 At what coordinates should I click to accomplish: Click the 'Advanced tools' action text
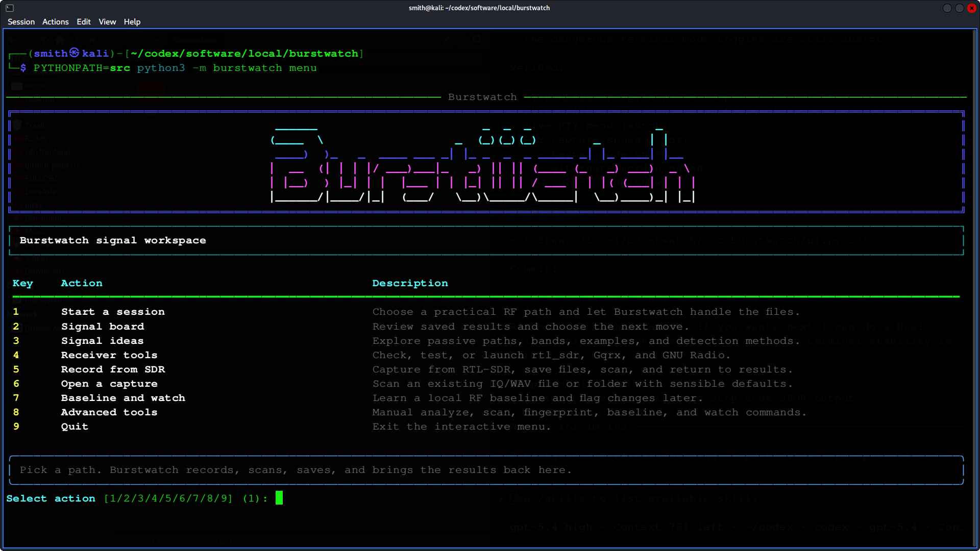[x=109, y=412]
